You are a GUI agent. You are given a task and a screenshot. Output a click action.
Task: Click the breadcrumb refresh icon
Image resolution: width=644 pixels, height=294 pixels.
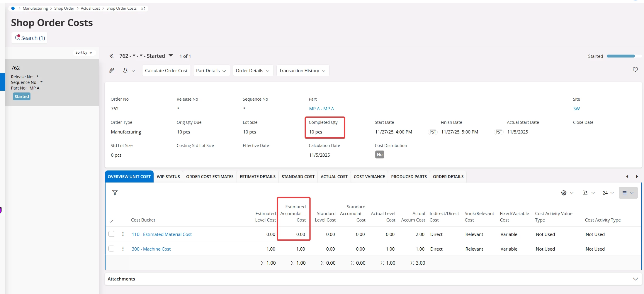tap(143, 8)
